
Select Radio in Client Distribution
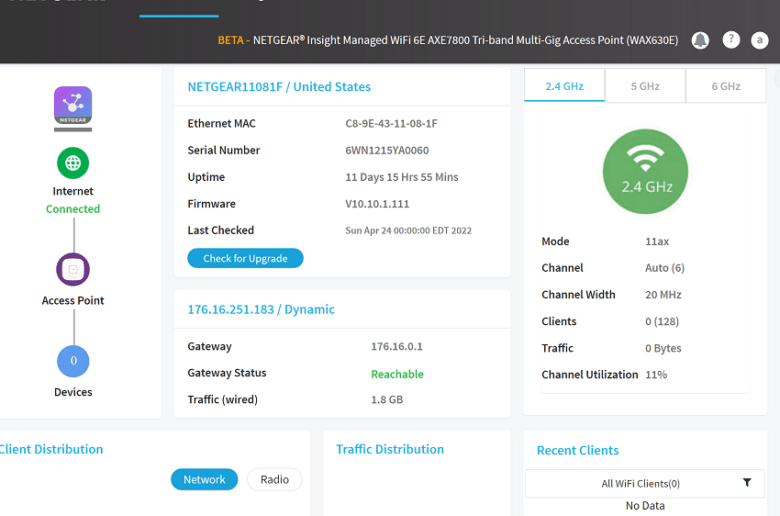tap(275, 479)
